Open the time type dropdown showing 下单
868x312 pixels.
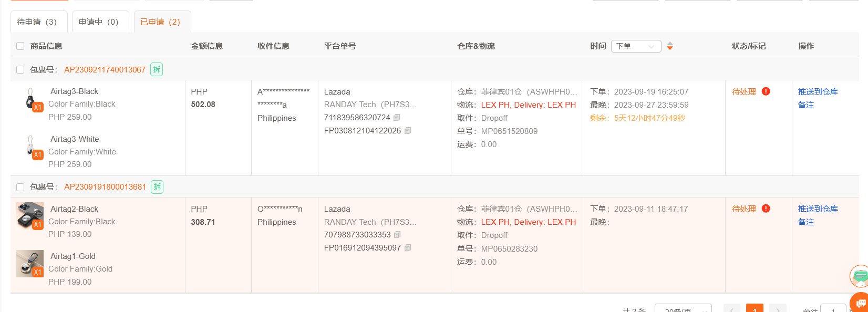click(x=636, y=46)
